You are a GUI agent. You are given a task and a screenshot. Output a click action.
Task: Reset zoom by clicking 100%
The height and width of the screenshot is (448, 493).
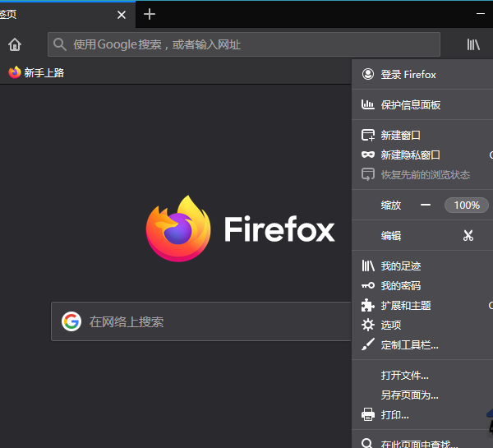[x=467, y=205]
